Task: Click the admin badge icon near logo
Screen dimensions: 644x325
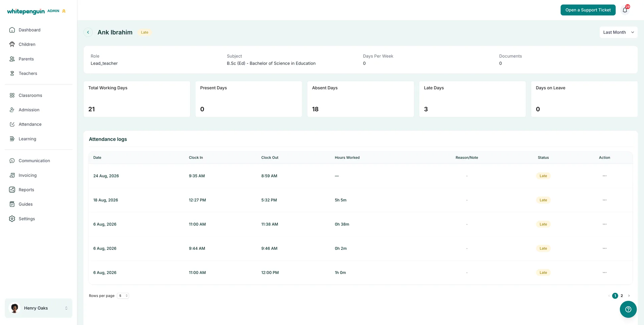Action: [x=64, y=11]
